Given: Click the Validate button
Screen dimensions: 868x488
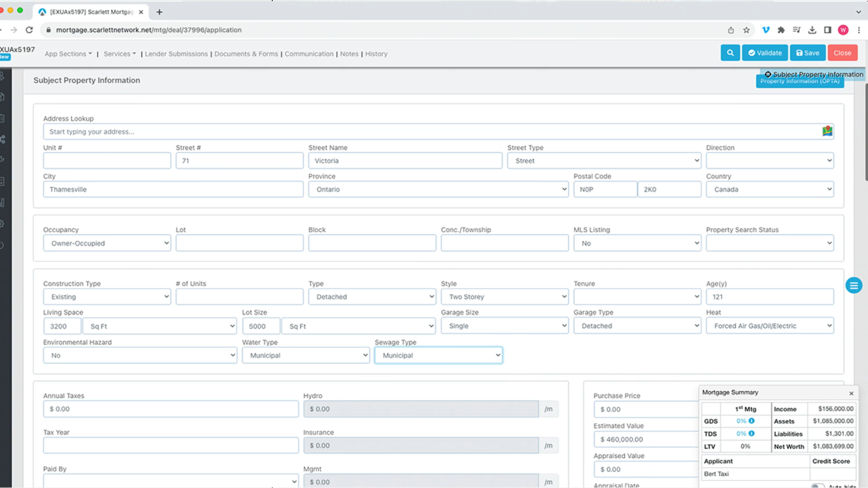Looking at the screenshot, I should [x=764, y=53].
